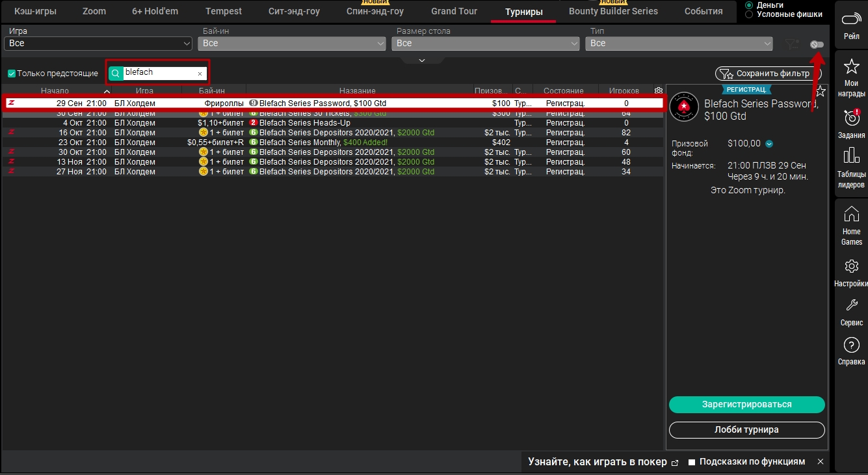Screen dimensions: 868x475
Task: Open the Рейл sidebar panel
Action: pos(851,25)
